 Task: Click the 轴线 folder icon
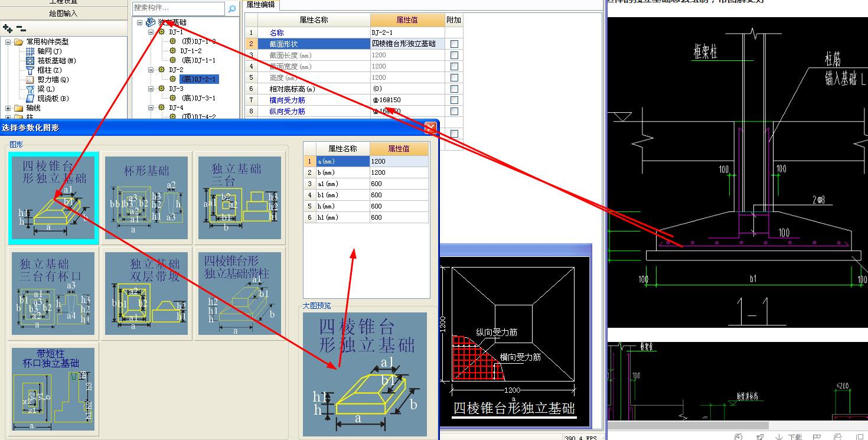click(19, 108)
